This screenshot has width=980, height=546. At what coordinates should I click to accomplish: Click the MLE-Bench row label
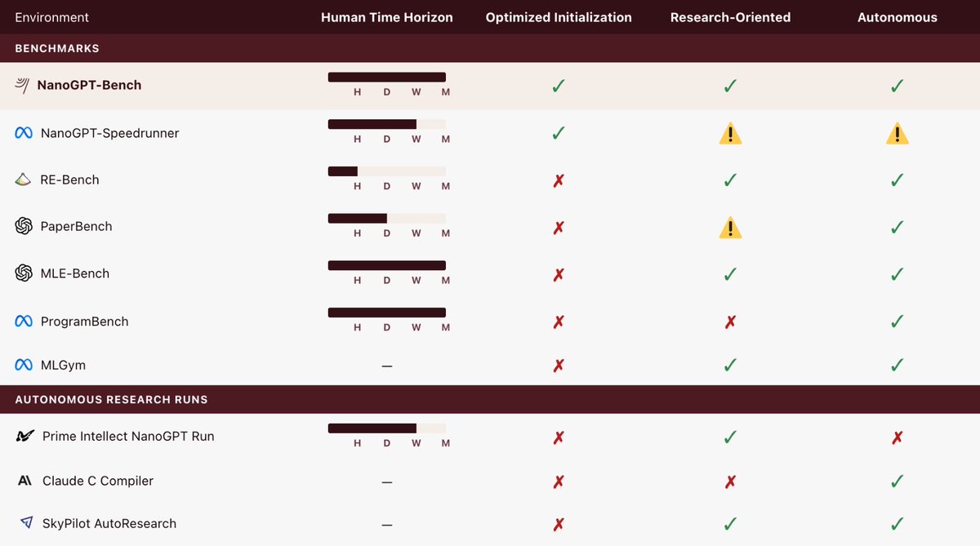74,274
